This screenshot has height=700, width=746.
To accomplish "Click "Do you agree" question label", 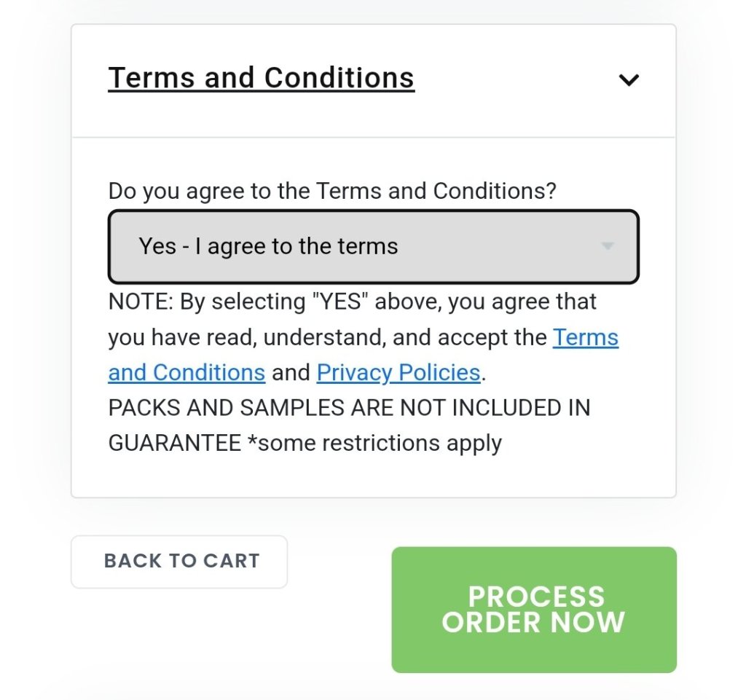I will [332, 191].
